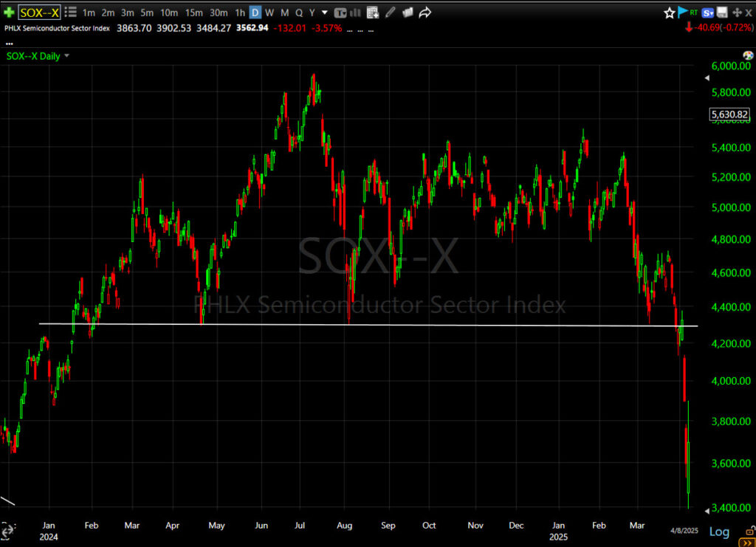Expand the timeframe dropdown arrow after Y

pos(325,13)
